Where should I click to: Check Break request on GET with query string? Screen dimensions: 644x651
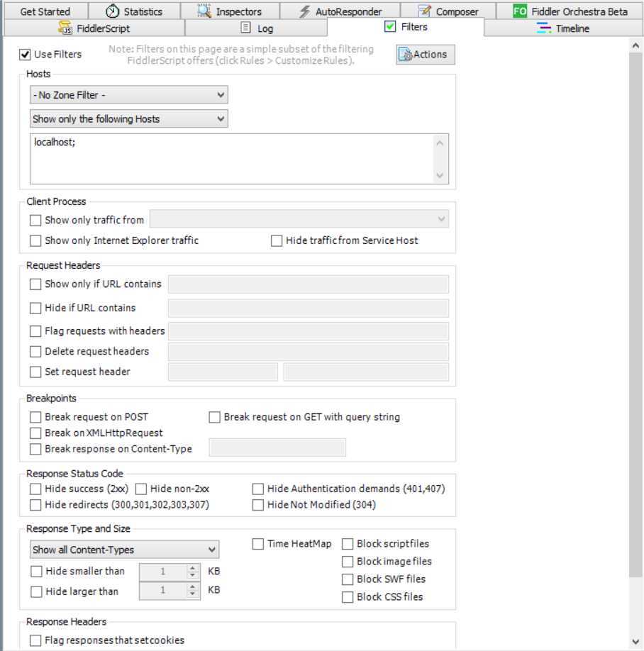point(215,417)
